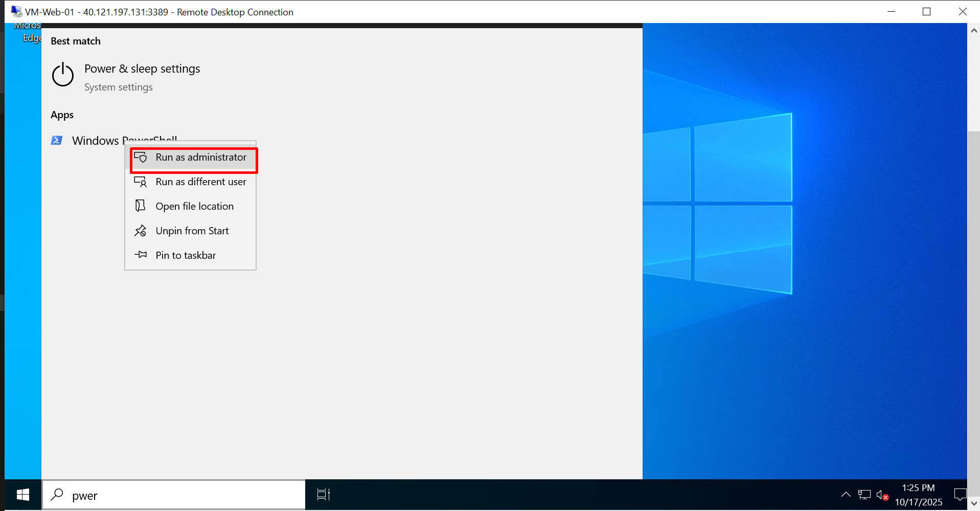The height and width of the screenshot is (511, 980).
Task: Click the remote desktop scrollbar down arrow
Action: click(974, 503)
